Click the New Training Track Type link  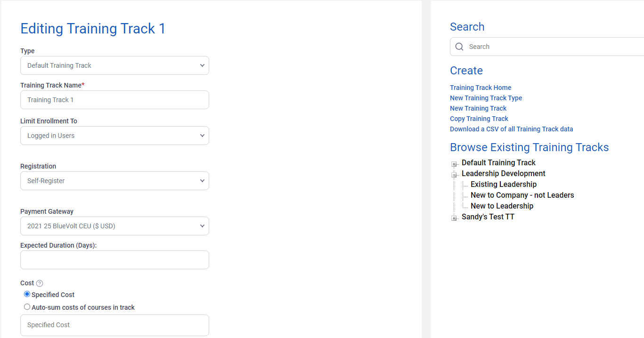[486, 98]
